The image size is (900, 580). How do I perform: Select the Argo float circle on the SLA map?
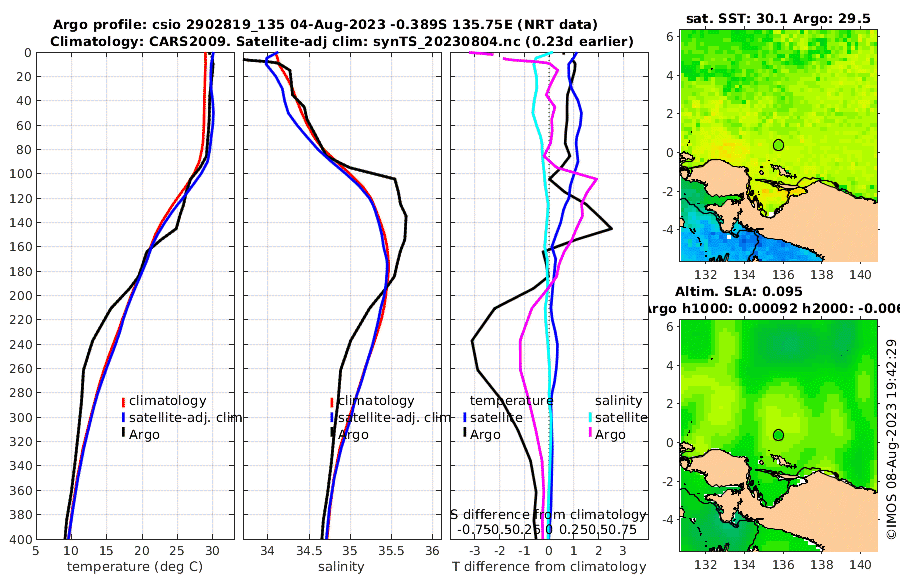coord(778,435)
